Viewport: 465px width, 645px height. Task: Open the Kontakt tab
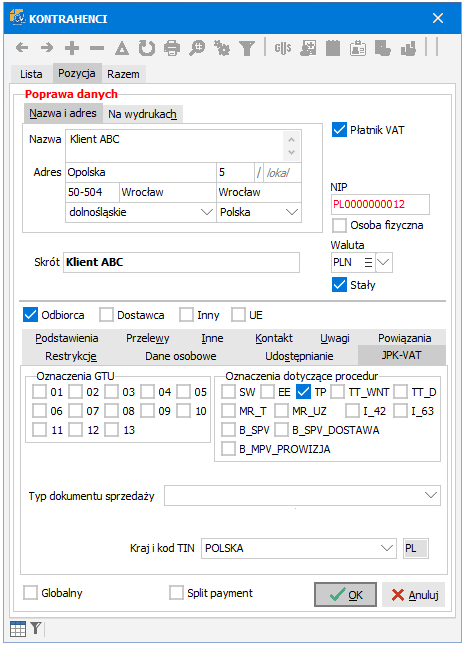pos(274,338)
